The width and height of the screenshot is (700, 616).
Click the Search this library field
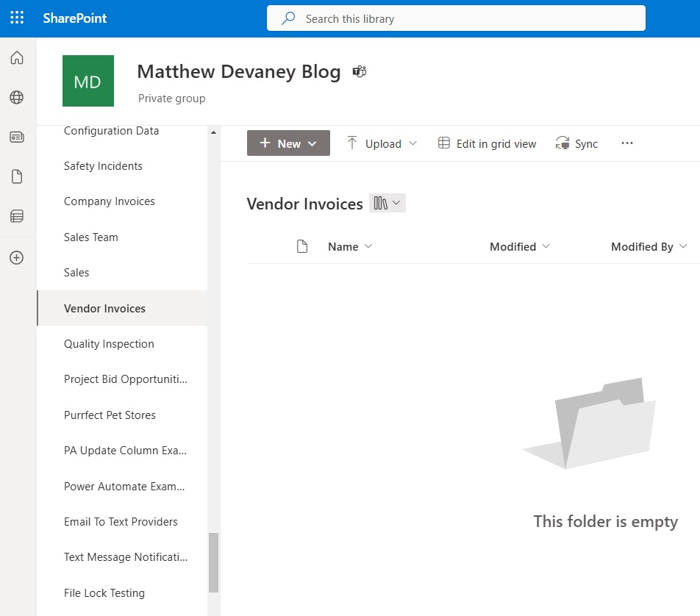coord(456,18)
